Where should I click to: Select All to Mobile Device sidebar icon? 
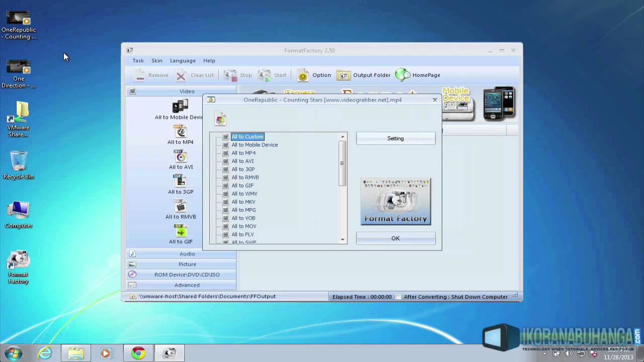point(180,106)
